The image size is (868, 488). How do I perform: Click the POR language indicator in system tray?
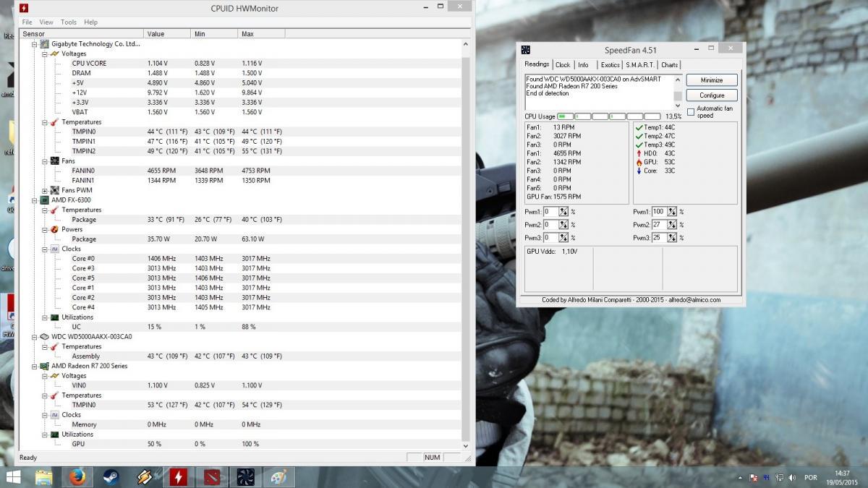point(811,478)
